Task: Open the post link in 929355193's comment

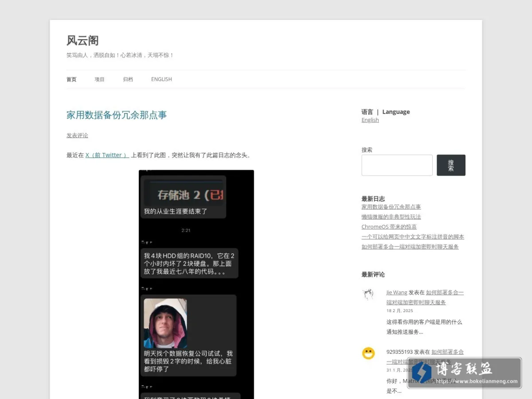Action: click(425, 356)
